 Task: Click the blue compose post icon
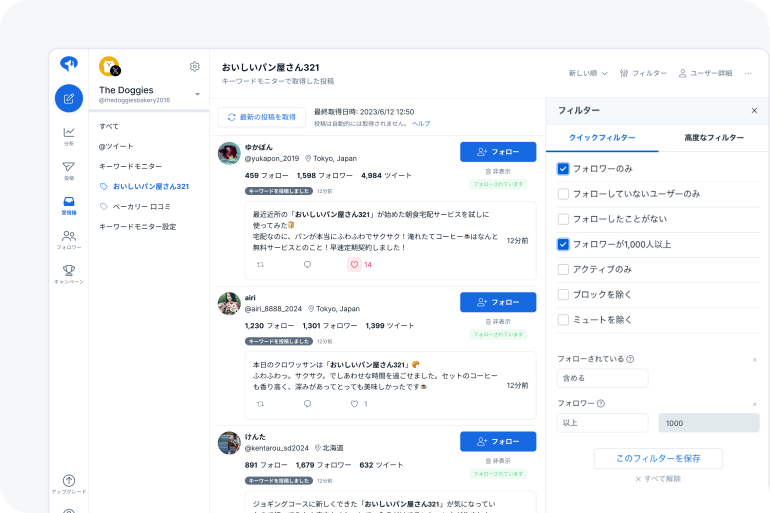[69, 98]
